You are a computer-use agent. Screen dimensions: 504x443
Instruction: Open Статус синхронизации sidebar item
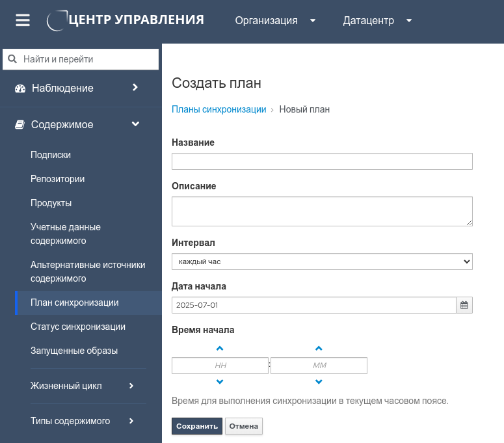pos(78,327)
